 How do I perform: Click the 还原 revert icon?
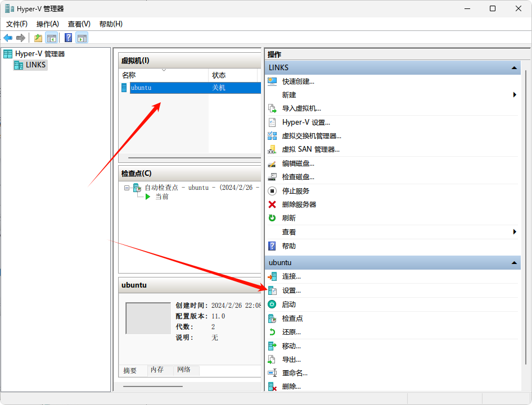pyautogui.click(x=272, y=332)
